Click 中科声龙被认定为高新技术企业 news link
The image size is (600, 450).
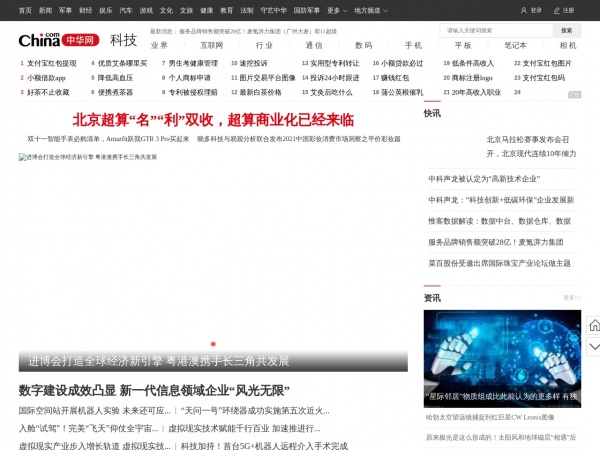483,178
